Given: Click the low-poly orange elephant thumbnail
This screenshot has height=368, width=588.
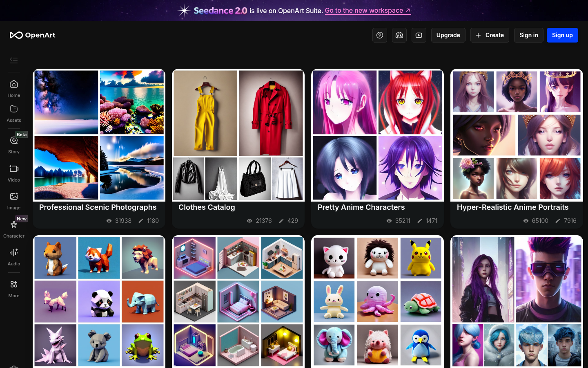Looking at the screenshot, I should [x=143, y=301].
